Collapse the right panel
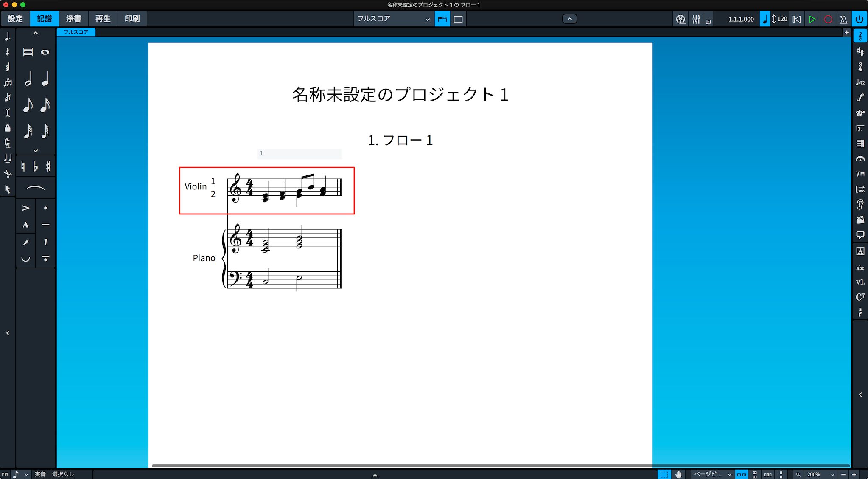The height and width of the screenshot is (479, 868). (x=860, y=395)
